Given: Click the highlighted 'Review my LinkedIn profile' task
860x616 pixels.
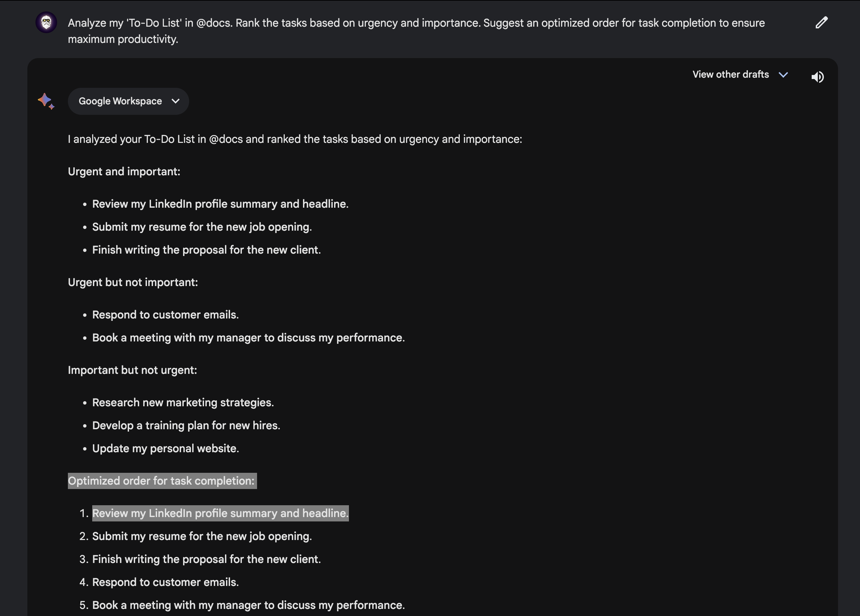Looking at the screenshot, I should tap(221, 513).
